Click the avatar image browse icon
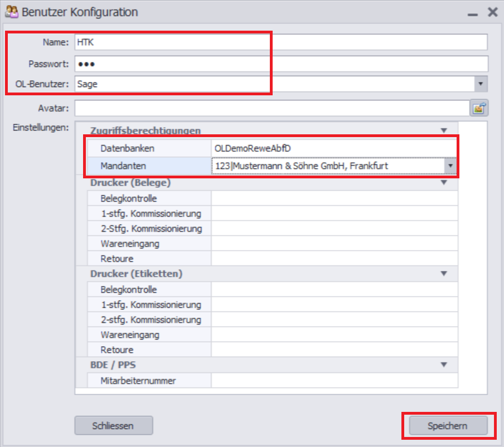The width and height of the screenshot is (504, 447). click(x=479, y=108)
